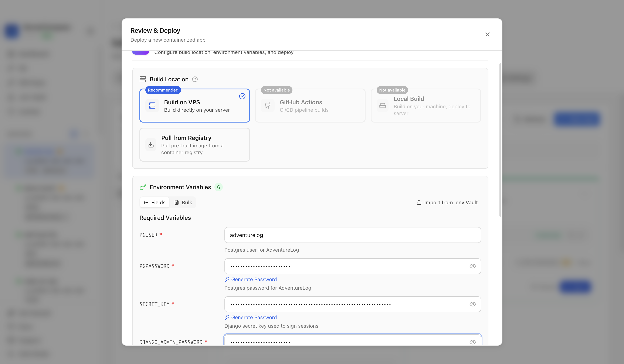
Task: Click the Local Build hard drive icon
Action: click(x=383, y=106)
